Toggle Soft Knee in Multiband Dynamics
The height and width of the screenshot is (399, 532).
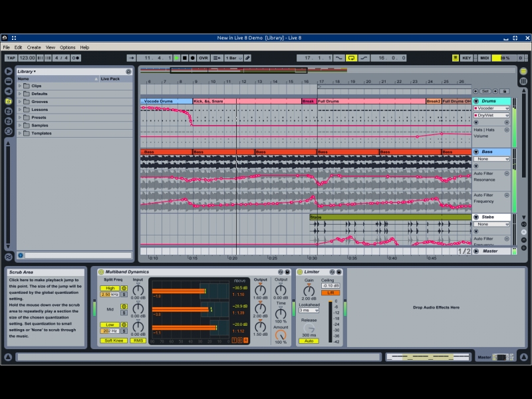tap(113, 340)
